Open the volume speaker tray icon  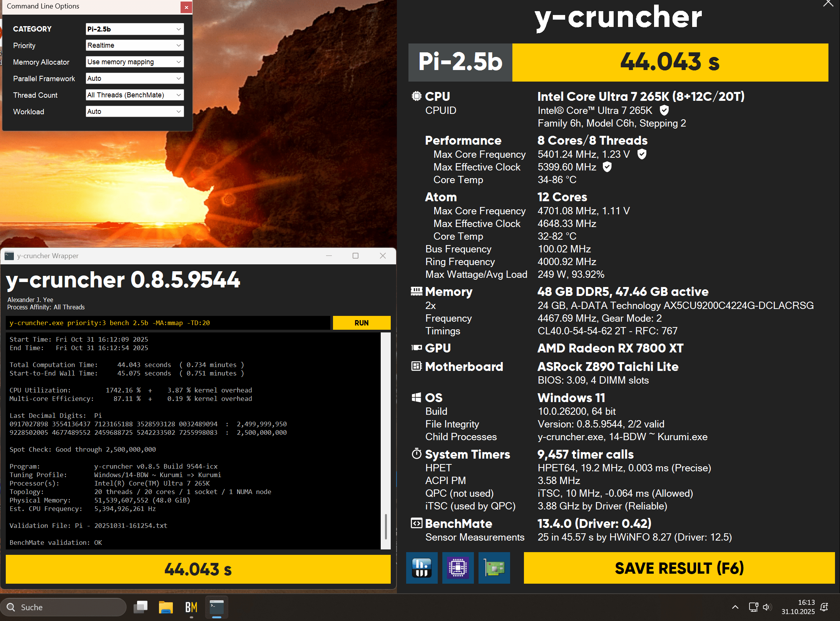pos(767,607)
